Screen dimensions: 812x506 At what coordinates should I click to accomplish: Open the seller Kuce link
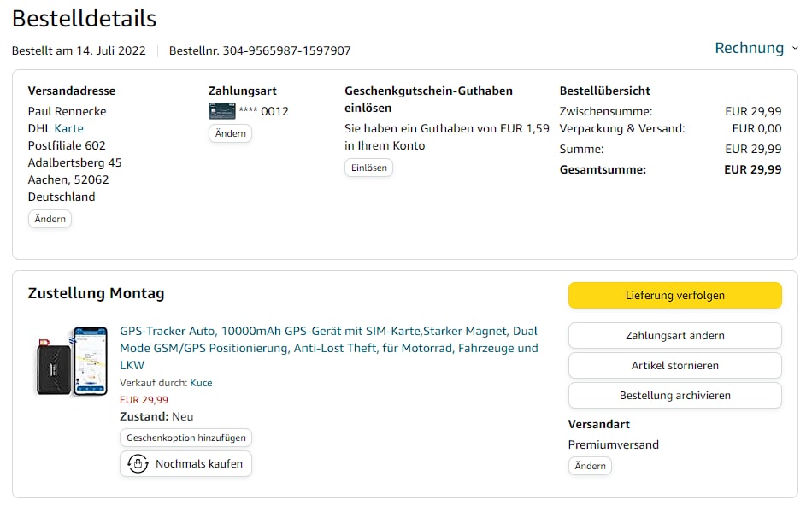(201, 383)
